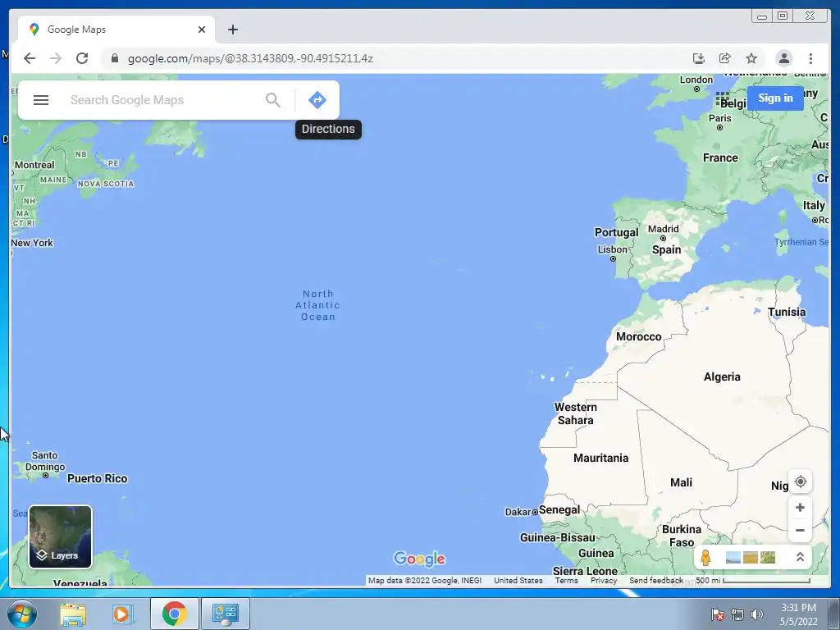The height and width of the screenshot is (630, 840).
Task: Click the search magnifier icon
Action: click(x=272, y=100)
